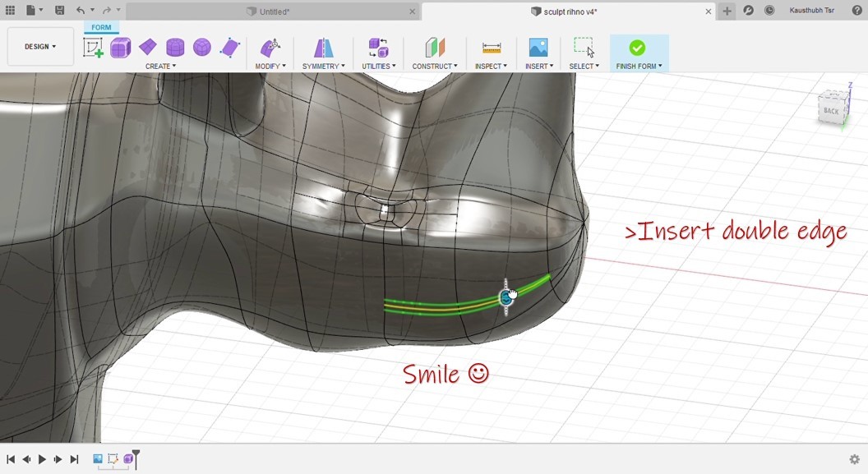Image resolution: width=868 pixels, height=474 pixels.
Task: Expand the undo history arrow
Action: [x=92, y=11]
